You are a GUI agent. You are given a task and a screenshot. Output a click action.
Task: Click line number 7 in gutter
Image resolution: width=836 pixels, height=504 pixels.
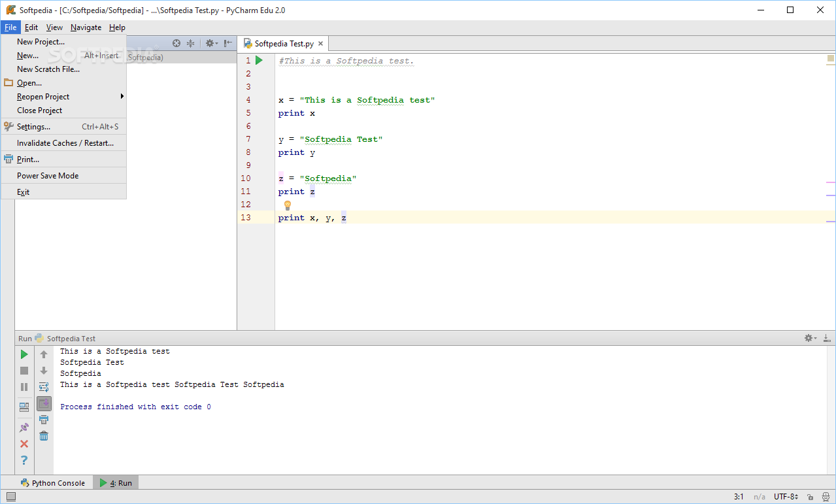pos(248,139)
